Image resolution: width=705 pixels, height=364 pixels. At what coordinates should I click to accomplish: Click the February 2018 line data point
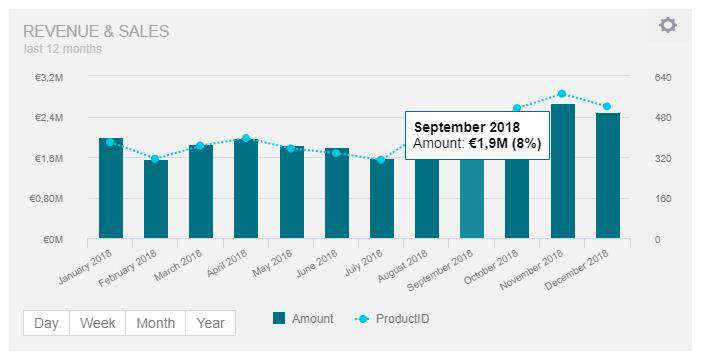tap(155, 159)
